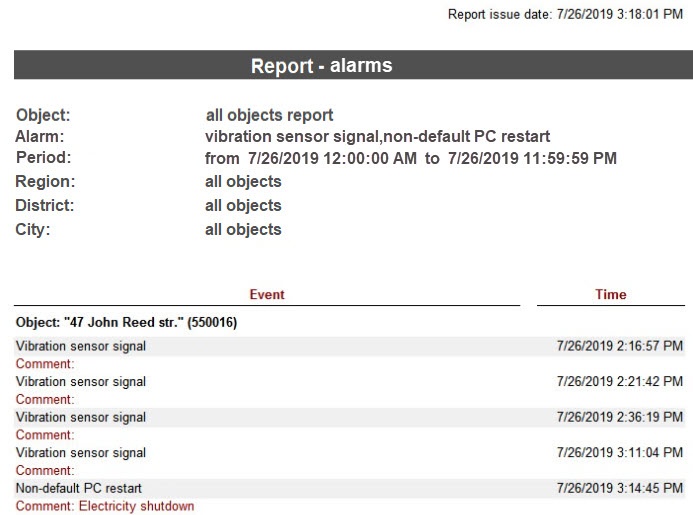
Task: Click the "all objects report" value
Action: (x=269, y=115)
